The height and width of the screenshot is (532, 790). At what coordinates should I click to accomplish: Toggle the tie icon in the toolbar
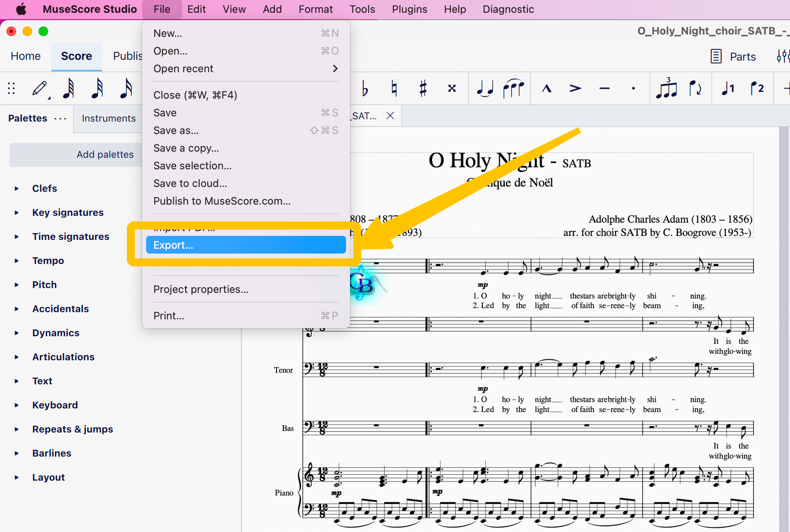pos(484,88)
